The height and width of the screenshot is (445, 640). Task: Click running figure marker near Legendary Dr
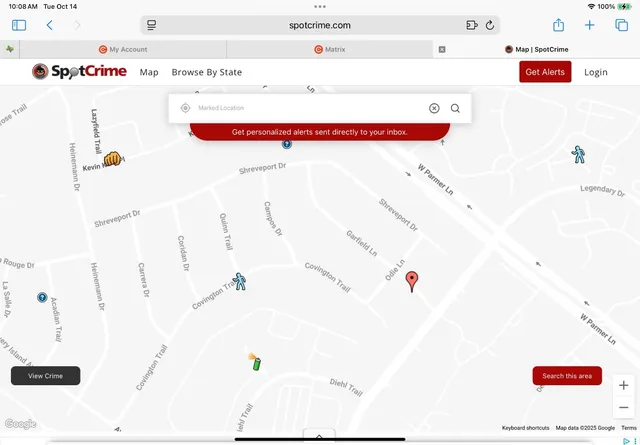578,154
